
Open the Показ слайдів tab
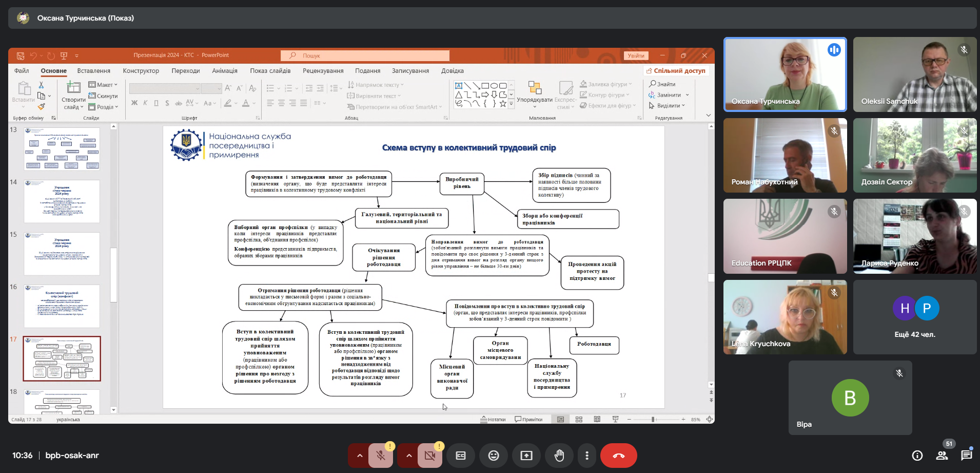pyautogui.click(x=270, y=71)
